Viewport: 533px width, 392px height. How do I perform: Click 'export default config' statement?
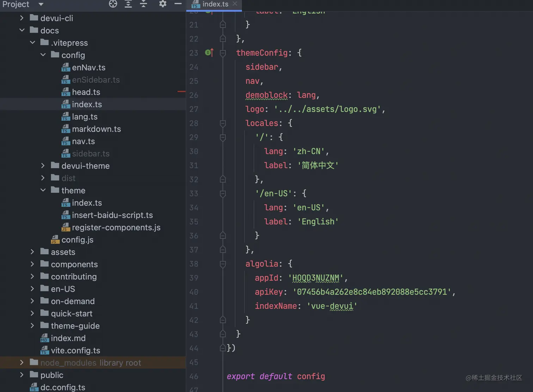pos(276,376)
